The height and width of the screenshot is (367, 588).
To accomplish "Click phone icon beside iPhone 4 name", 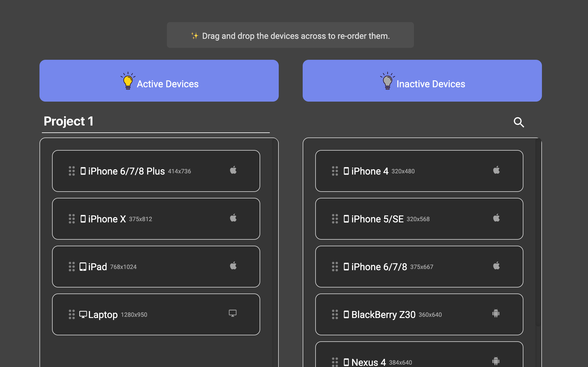I will 346,171.
